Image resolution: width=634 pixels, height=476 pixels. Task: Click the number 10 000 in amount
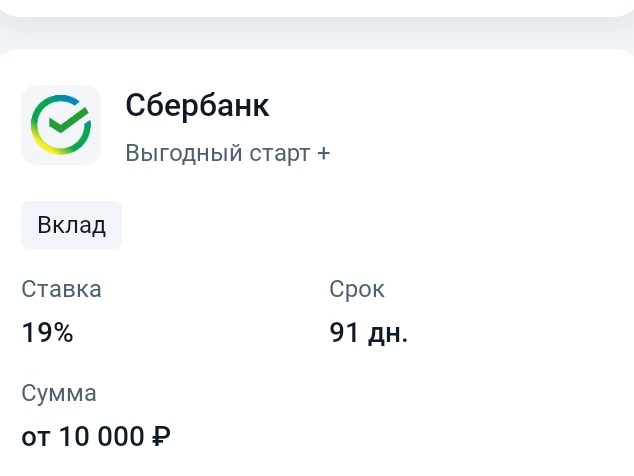[x=101, y=436]
